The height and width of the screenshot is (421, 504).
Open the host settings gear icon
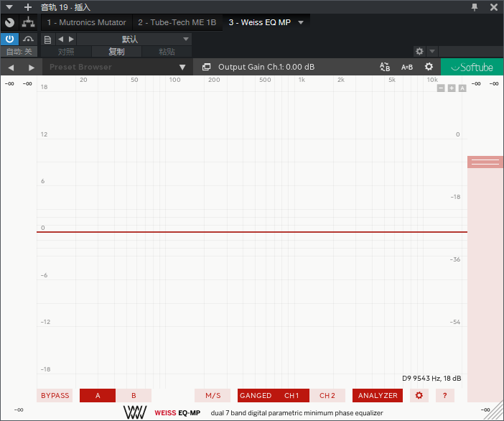tap(419, 51)
